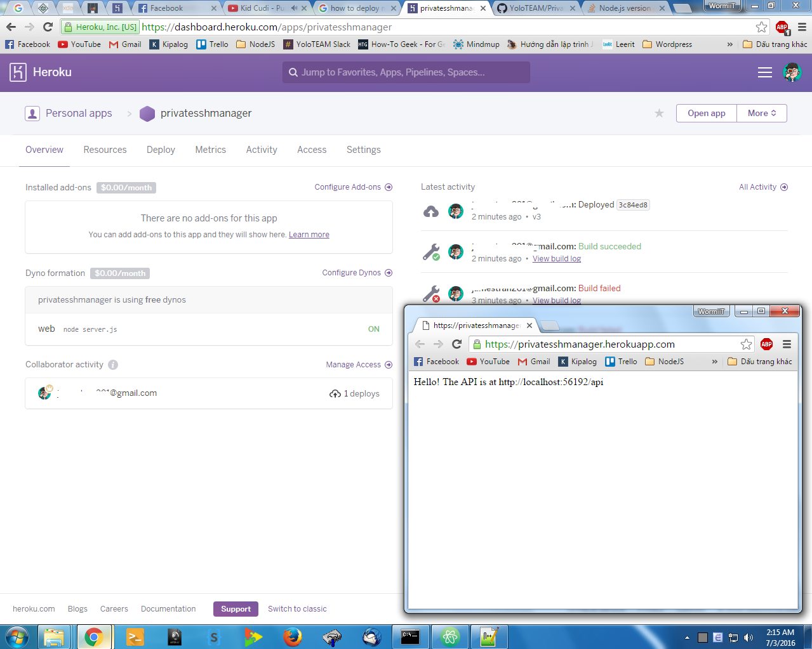Click the Support button in the footer
The image size is (812, 649).
[x=236, y=609]
